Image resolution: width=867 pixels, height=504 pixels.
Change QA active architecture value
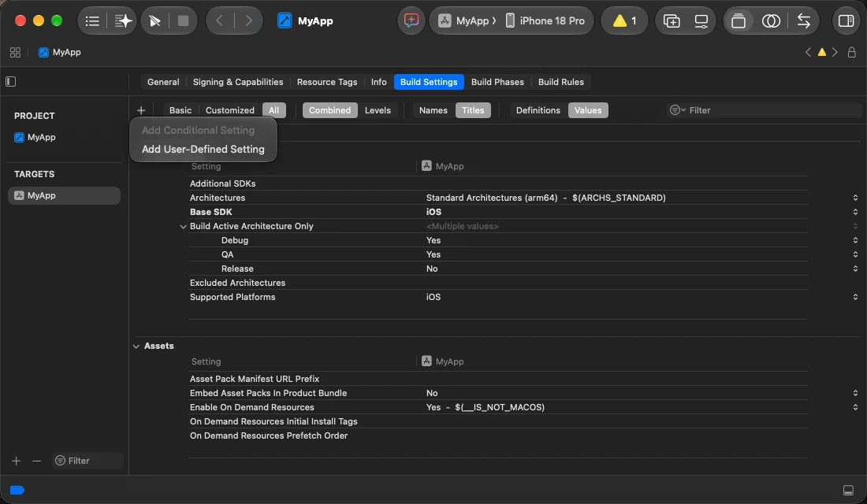(x=855, y=255)
